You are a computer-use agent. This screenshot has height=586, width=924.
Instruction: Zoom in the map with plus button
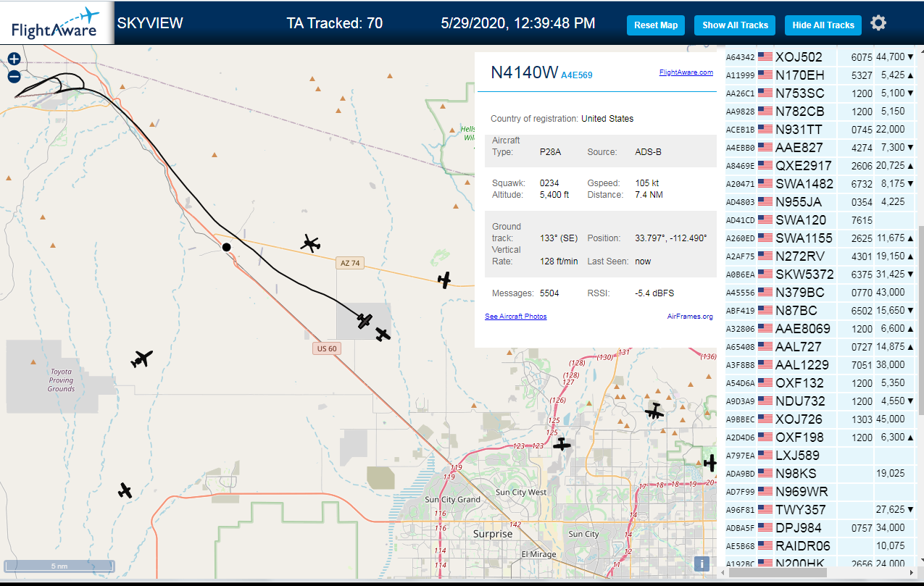(14, 59)
